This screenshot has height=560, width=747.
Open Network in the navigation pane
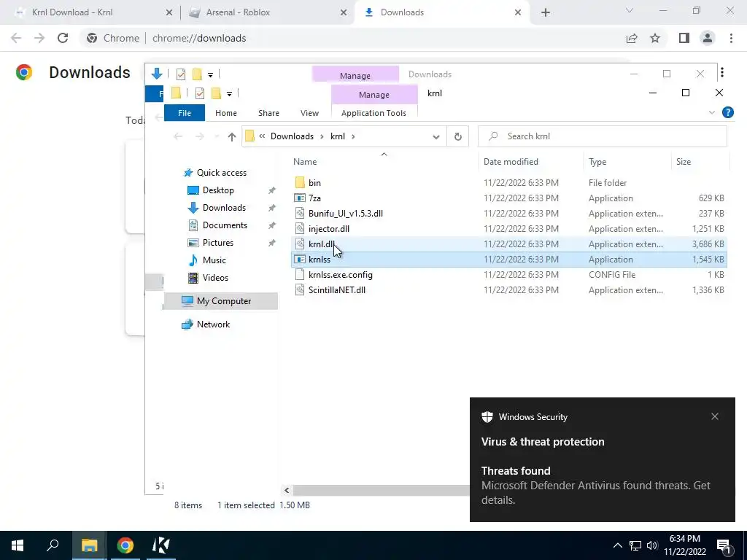[x=213, y=324]
